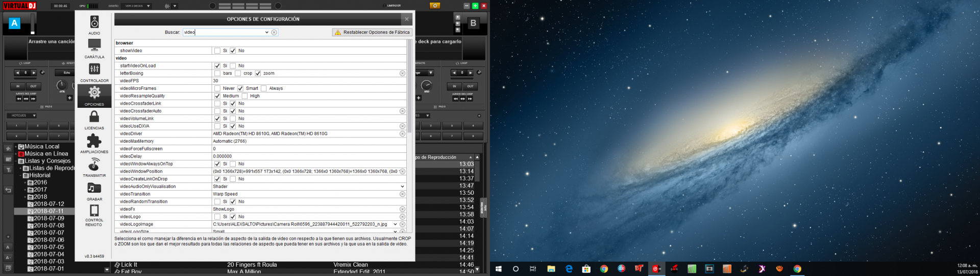This screenshot has width=980, height=276.
Task: Check High for videoResampleQuality
Action: point(244,96)
